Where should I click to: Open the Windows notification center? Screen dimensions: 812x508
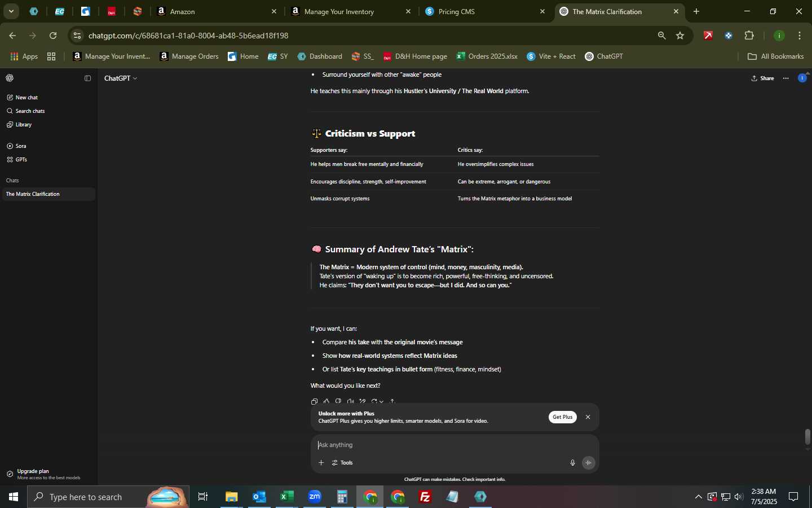[x=793, y=497]
